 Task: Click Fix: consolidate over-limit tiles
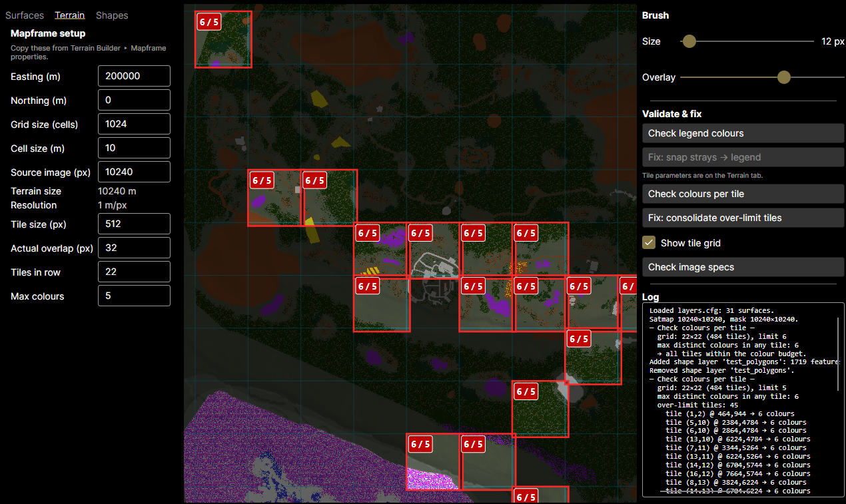pos(743,218)
